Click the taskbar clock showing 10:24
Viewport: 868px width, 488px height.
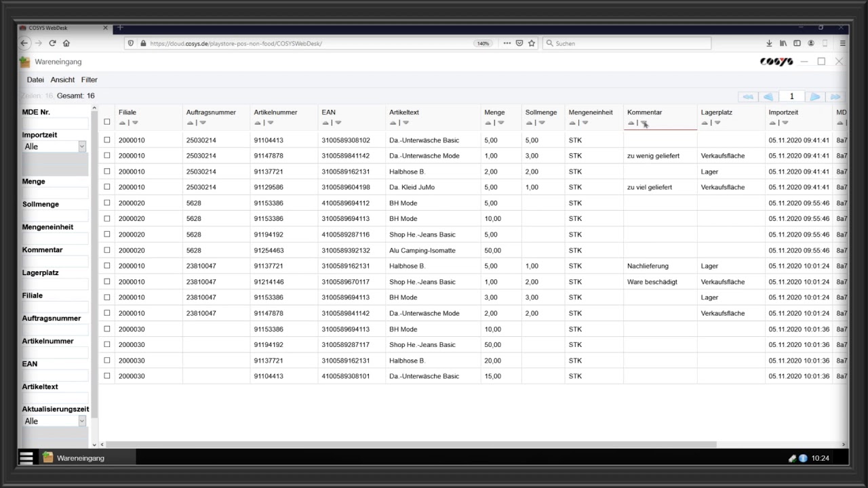pos(821,458)
